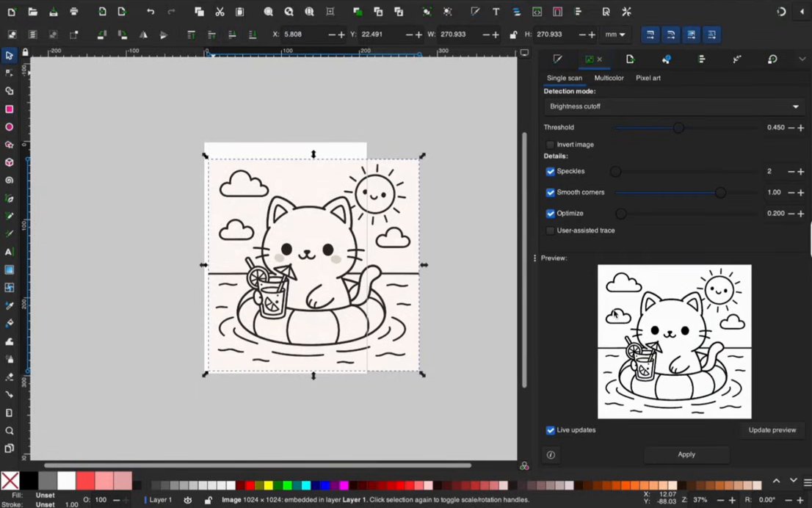Image resolution: width=812 pixels, height=508 pixels.
Task: Open the mm units dropdown
Action: point(615,35)
